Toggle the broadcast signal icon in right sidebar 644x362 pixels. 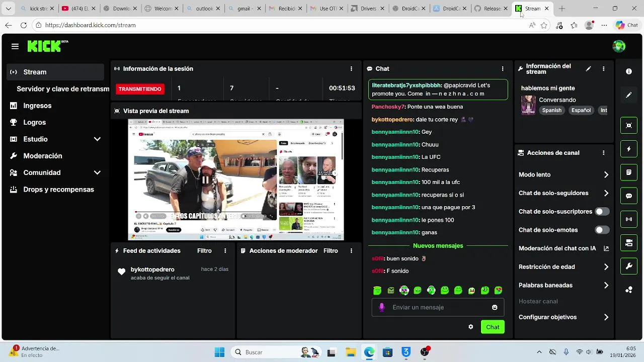(x=629, y=219)
